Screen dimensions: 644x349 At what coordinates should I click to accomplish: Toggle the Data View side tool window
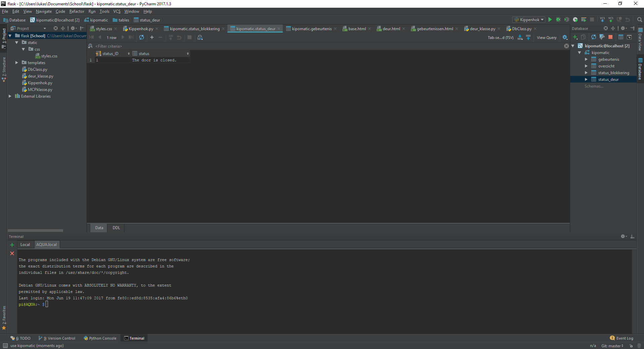click(x=640, y=39)
